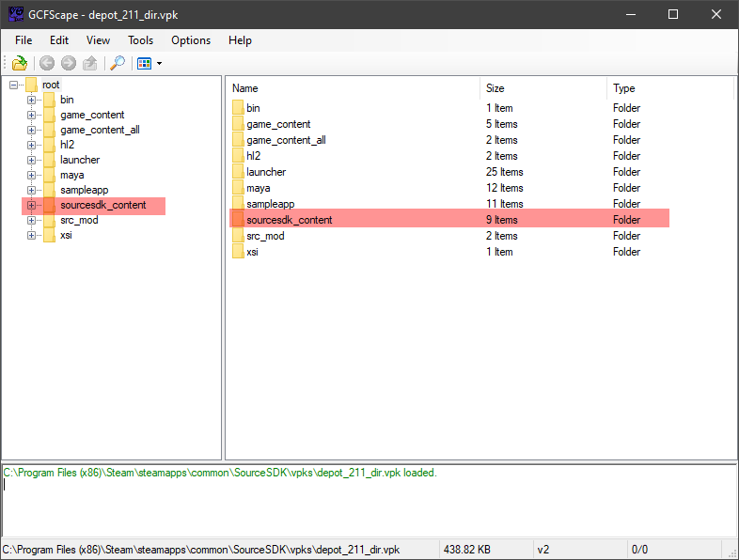Select sampleapp in the folder tree
The height and width of the screenshot is (560, 739).
click(85, 191)
